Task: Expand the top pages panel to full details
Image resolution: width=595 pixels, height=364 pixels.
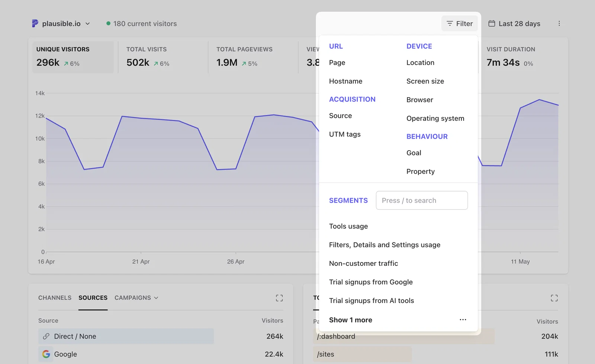Action: point(554,298)
